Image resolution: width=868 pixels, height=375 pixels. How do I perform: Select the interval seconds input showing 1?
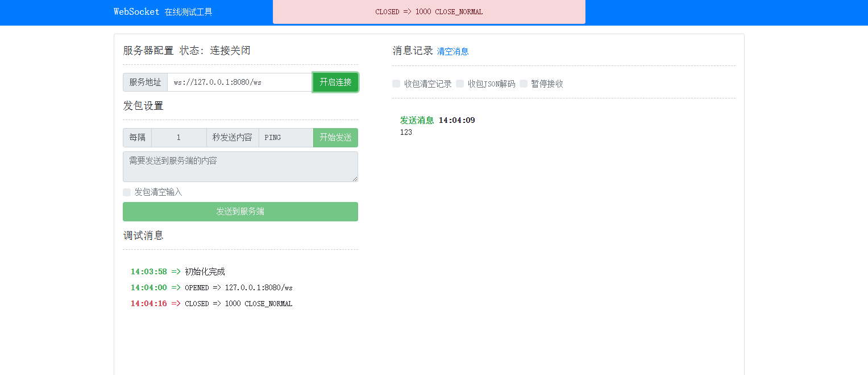pos(178,138)
